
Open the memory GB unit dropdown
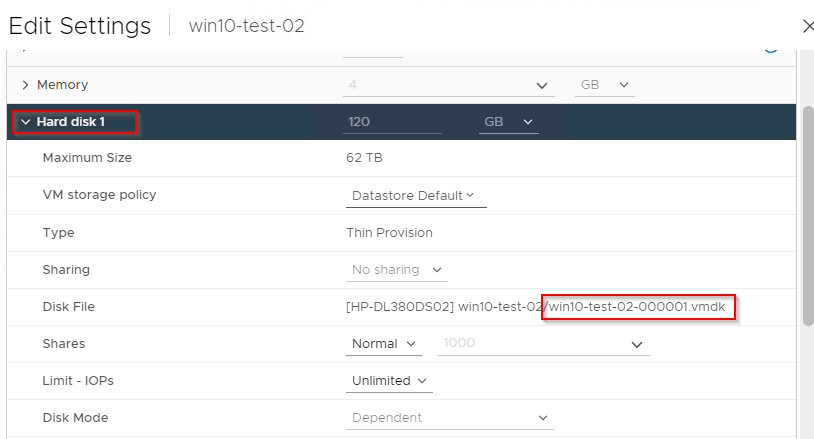[604, 85]
